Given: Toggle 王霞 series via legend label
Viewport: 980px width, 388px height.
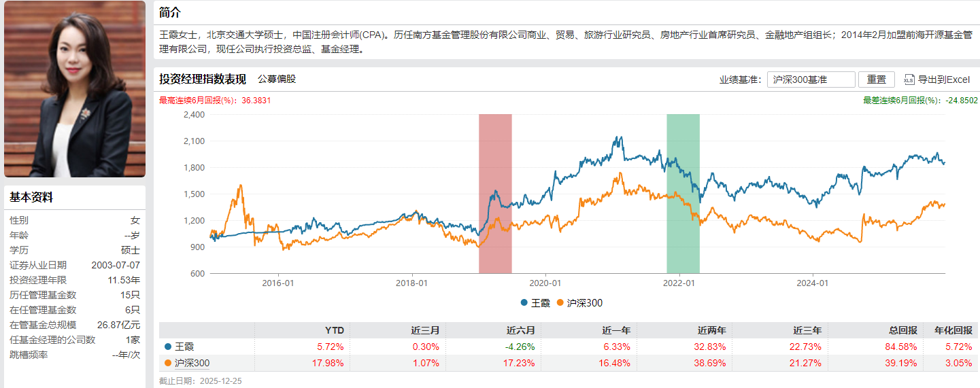Looking at the screenshot, I should click(540, 303).
